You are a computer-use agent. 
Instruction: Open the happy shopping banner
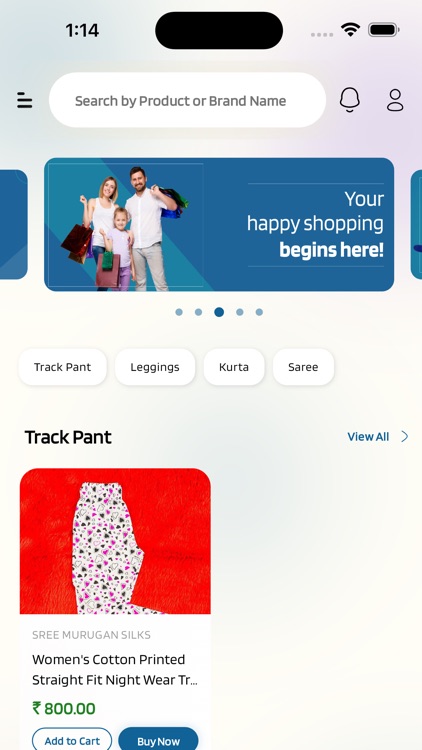coord(219,224)
